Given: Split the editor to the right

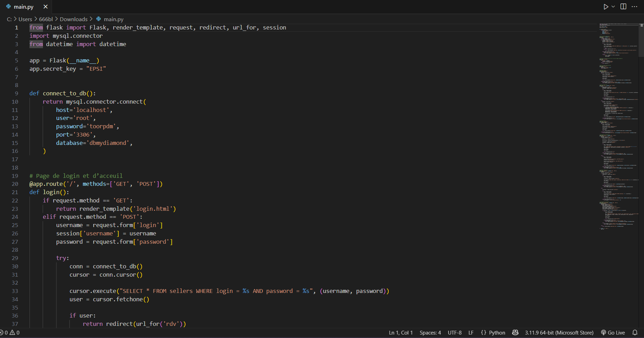Looking at the screenshot, I should [x=623, y=7].
